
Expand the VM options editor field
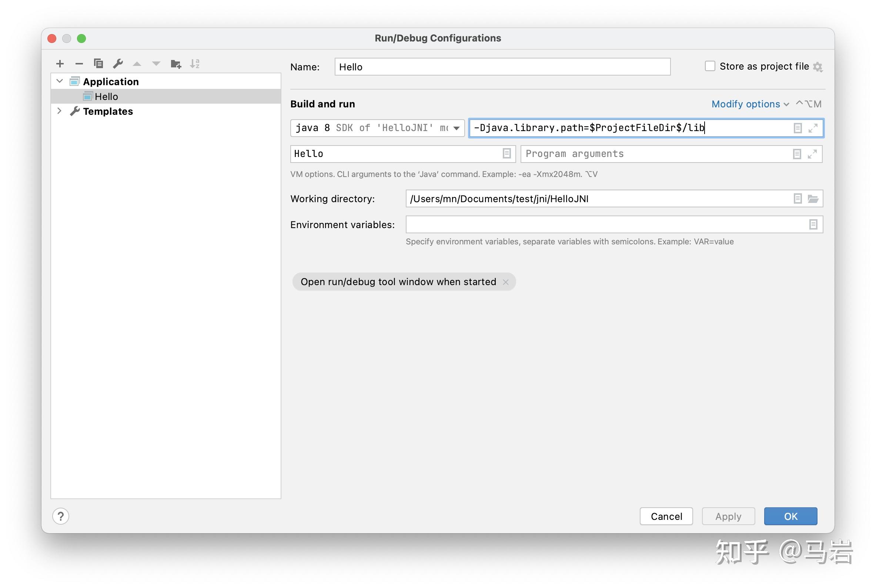click(x=813, y=128)
